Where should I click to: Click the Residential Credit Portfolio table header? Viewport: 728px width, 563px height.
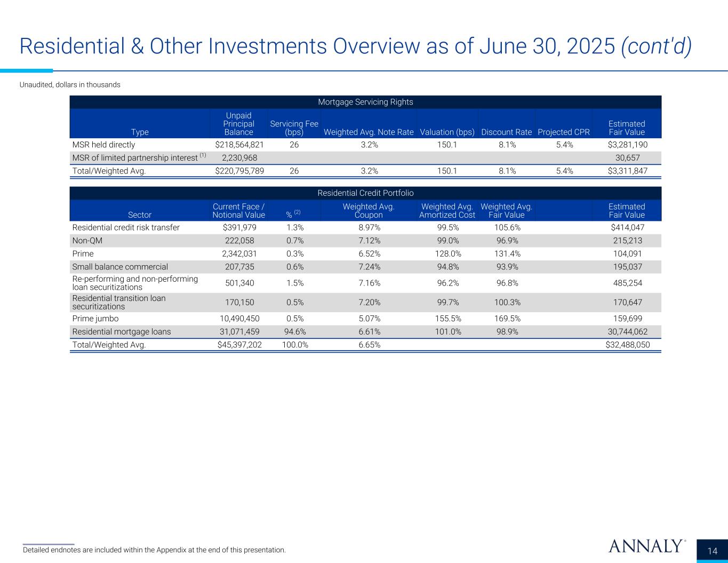coord(365,193)
